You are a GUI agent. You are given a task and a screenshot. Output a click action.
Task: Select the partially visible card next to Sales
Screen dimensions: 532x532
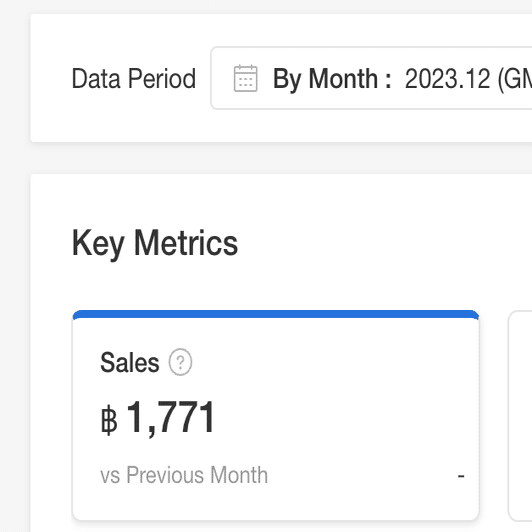pos(520,416)
